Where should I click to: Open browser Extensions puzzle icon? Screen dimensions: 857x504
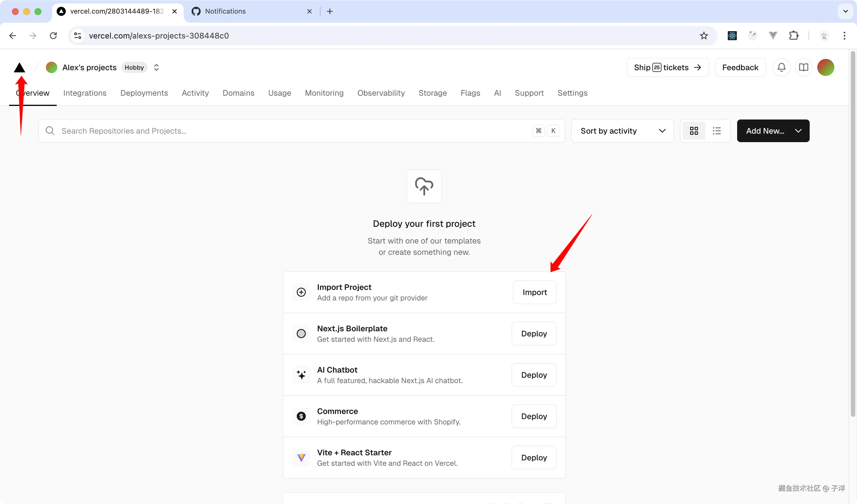tap(794, 36)
